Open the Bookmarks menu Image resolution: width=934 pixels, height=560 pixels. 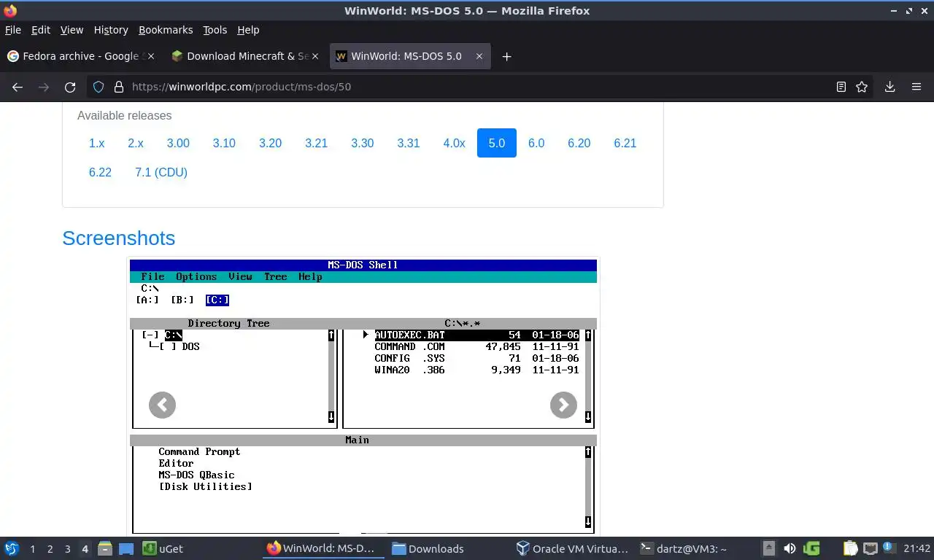(x=166, y=30)
